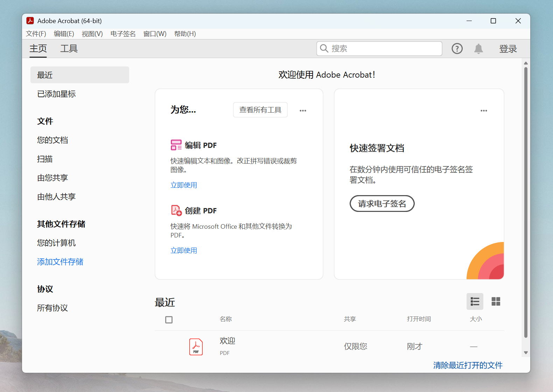This screenshot has height=392, width=553.
Task: Open the 帮助(H) menu
Action: pyautogui.click(x=185, y=34)
